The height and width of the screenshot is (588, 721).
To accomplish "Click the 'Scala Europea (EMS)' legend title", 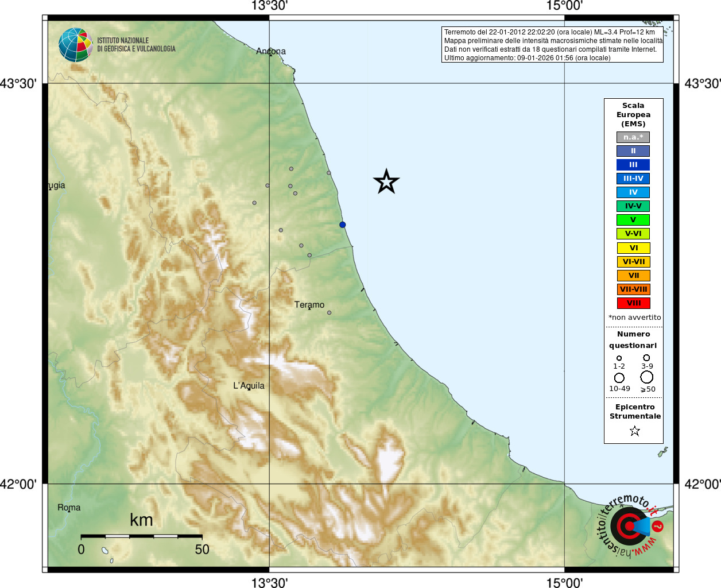I will [x=633, y=115].
